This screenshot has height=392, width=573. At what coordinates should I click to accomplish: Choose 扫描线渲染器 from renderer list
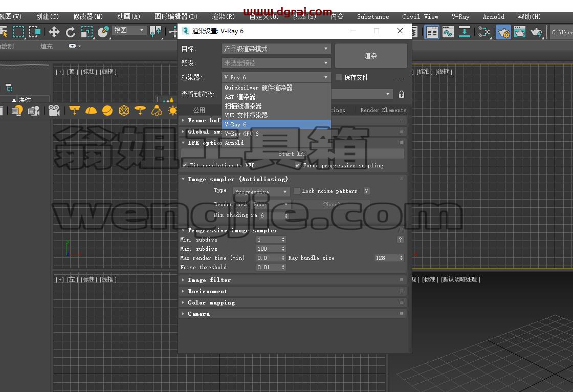[x=276, y=106]
